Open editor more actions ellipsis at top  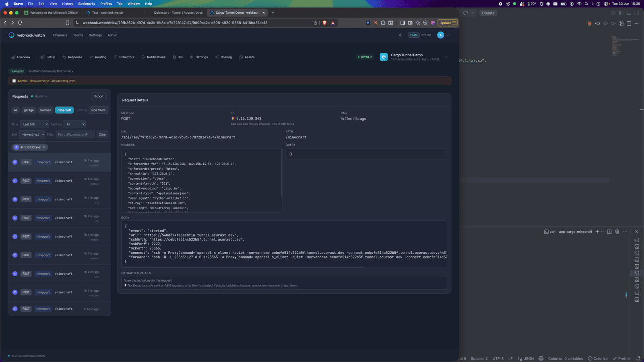[x=637, y=23]
